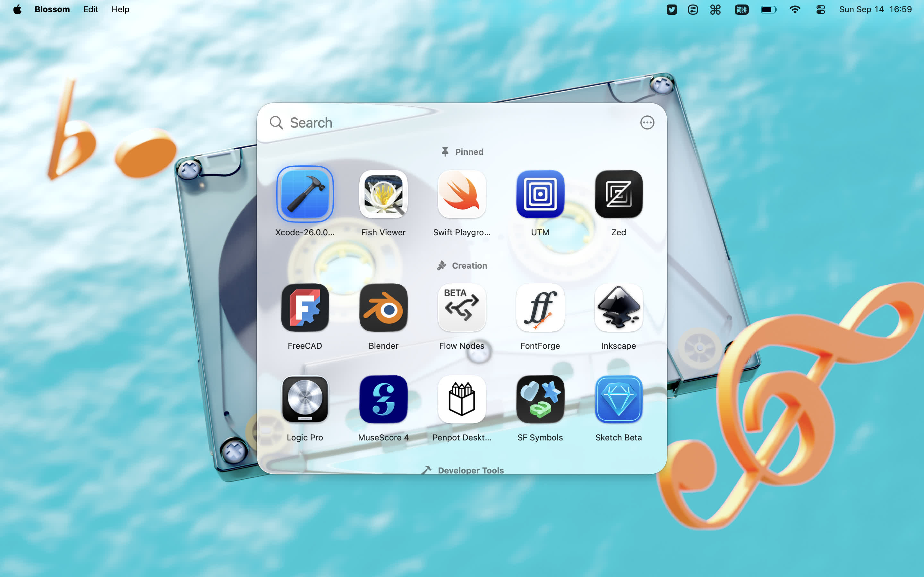Open Blender
This screenshot has width=924, height=577.
click(x=384, y=308)
